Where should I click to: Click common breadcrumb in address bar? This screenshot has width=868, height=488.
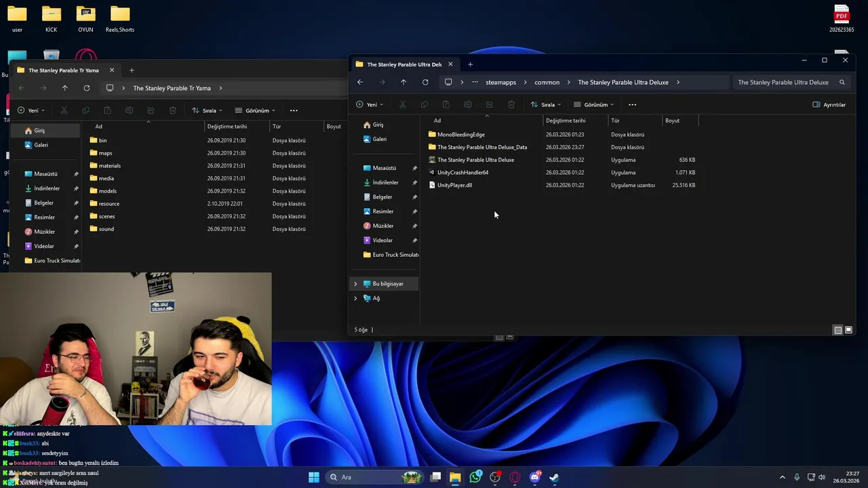547,82
